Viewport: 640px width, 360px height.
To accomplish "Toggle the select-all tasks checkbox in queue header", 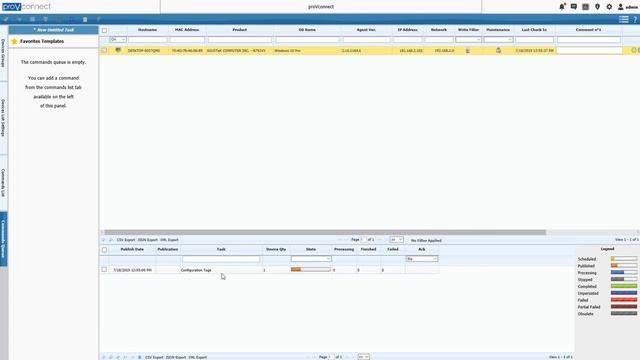I will pos(104,249).
